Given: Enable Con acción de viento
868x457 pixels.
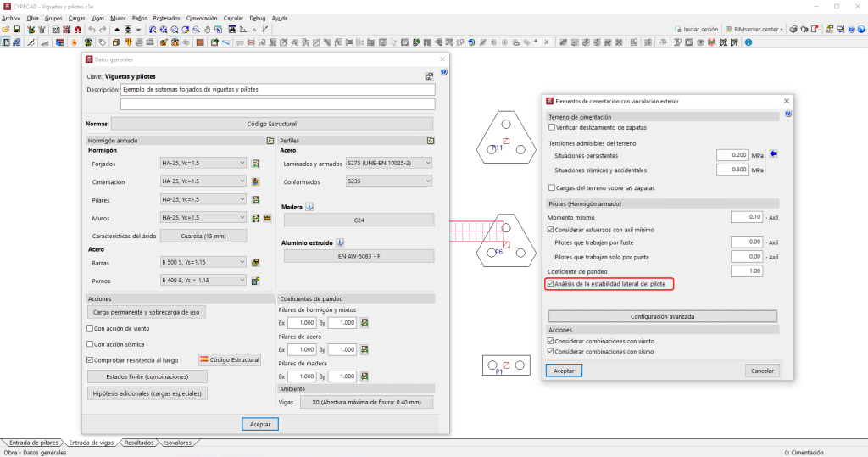Looking at the screenshot, I should point(90,328).
